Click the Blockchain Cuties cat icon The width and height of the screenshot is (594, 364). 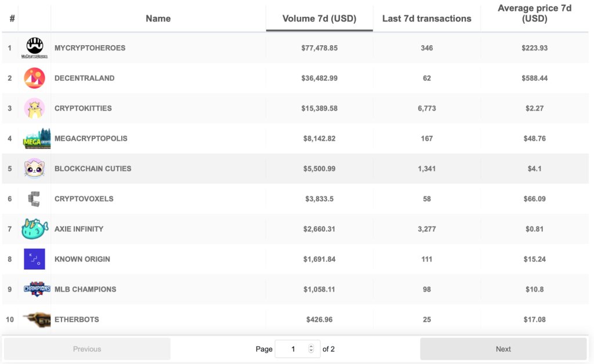pyautogui.click(x=35, y=169)
